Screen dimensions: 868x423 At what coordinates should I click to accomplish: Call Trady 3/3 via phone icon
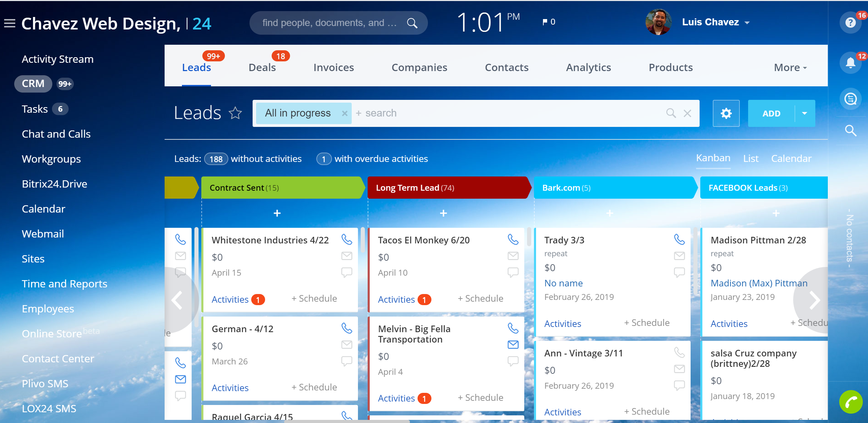679,239
